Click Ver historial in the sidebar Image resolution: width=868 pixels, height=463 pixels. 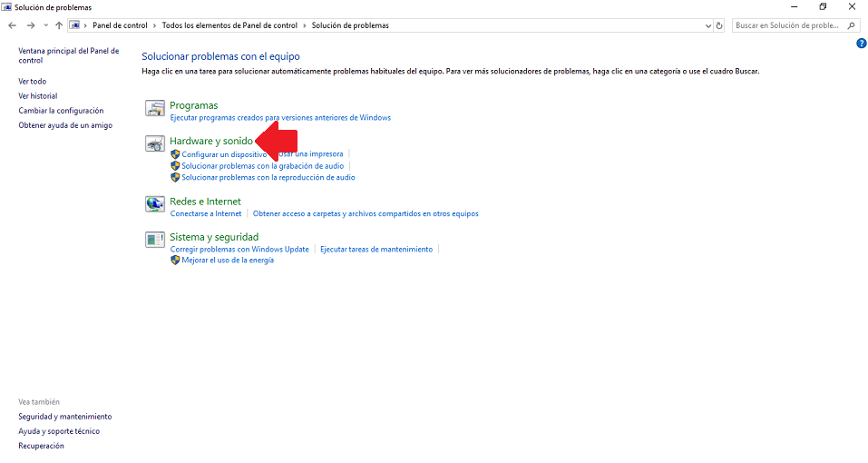point(38,96)
